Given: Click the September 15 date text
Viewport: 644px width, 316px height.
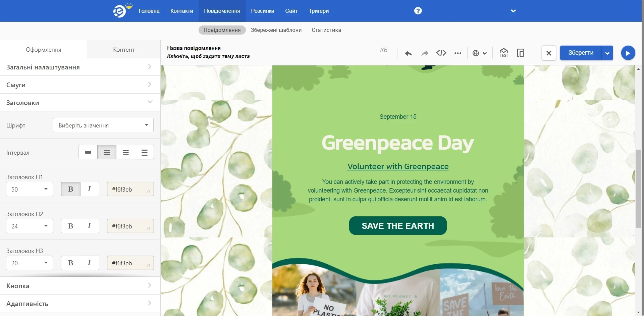Looking at the screenshot, I should (x=398, y=117).
